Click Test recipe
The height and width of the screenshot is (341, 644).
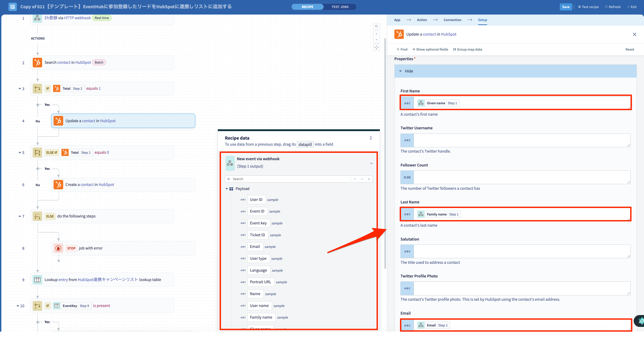588,7
